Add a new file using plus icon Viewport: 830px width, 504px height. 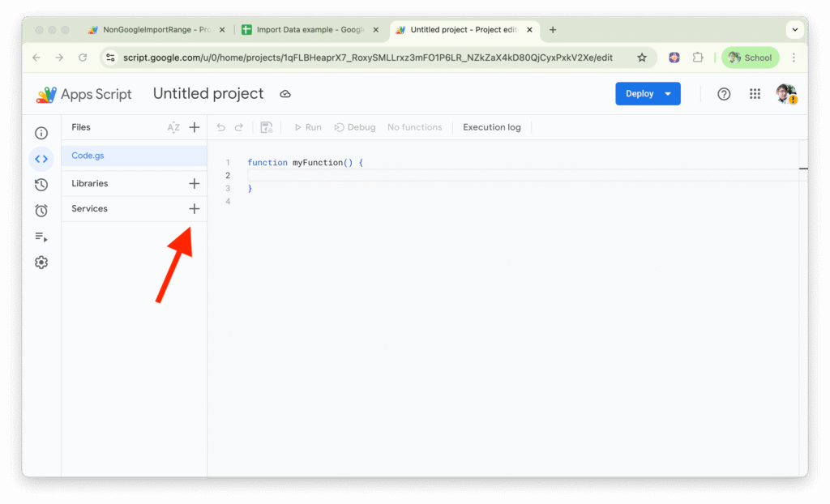pos(194,127)
